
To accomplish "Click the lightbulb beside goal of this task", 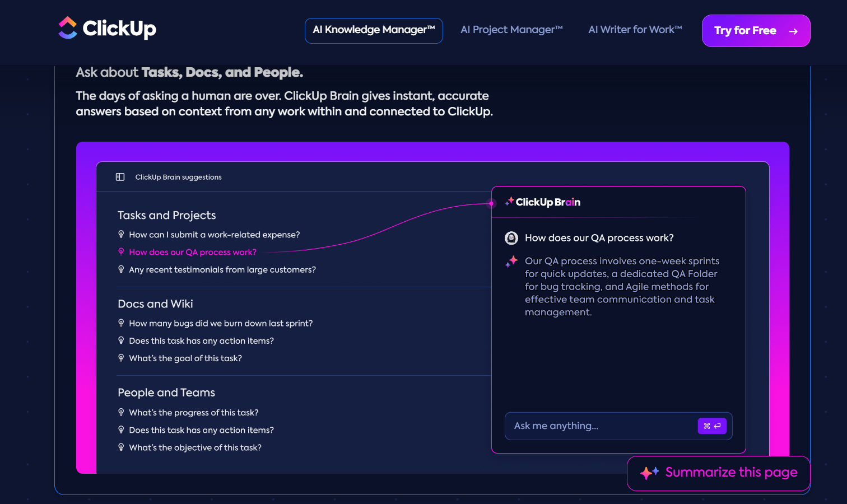I will pos(121,357).
